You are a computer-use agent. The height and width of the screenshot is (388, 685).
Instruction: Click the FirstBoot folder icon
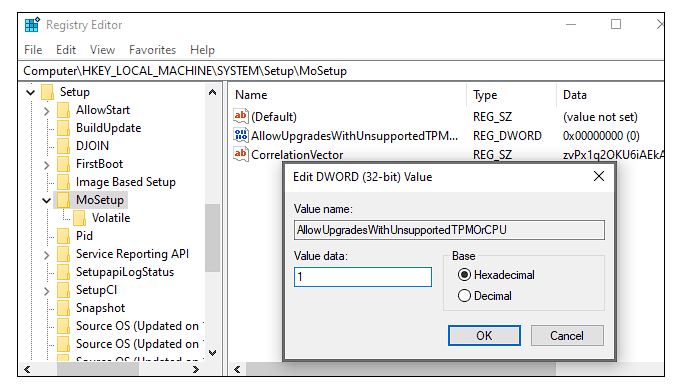(63, 164)
